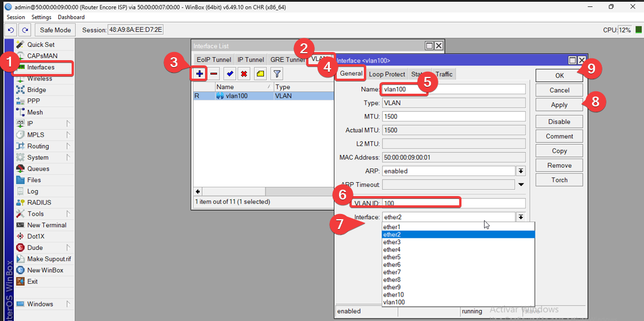Click the Undo arrow in toolbar
Screen dimensions: 644x321
12,30
